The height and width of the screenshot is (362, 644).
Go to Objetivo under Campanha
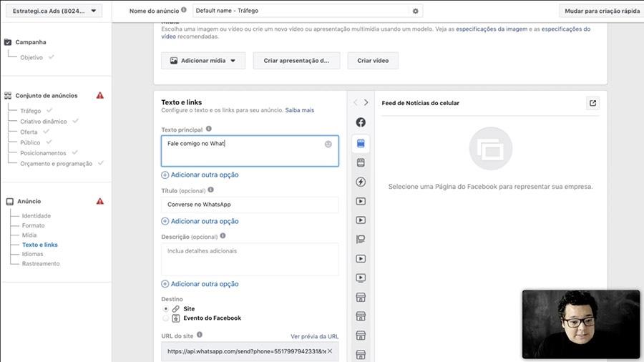pos(31,57)
